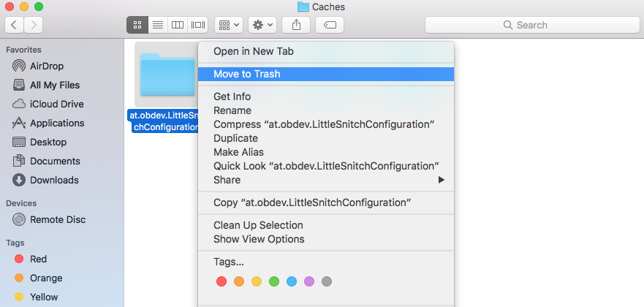
Task: Choose Tags… from context menu
Action: [x=326, y=262]
